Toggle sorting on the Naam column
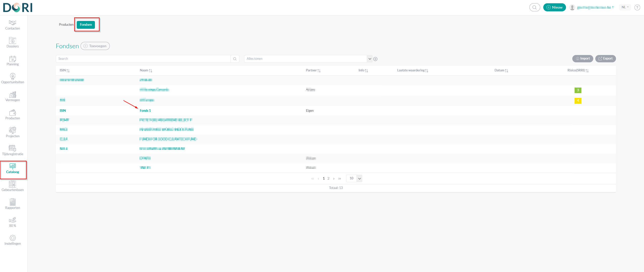This screenshot has height=272, width=644. 146,70
